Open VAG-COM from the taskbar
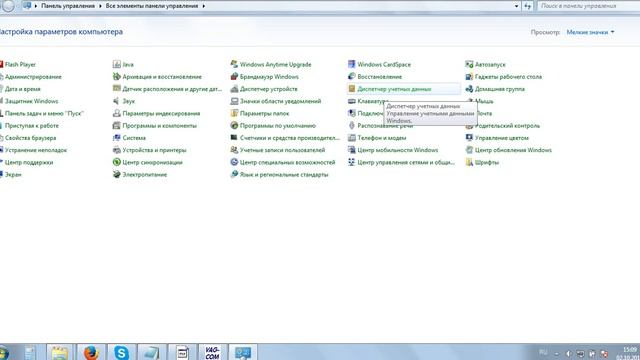The image size is (640, 360). [212, 352]
